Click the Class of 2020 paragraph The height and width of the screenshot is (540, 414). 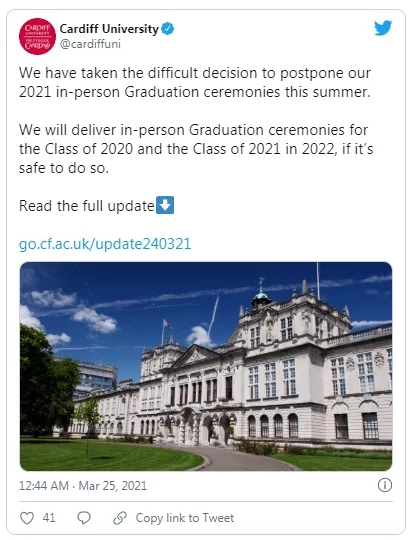tap(196, 149)
